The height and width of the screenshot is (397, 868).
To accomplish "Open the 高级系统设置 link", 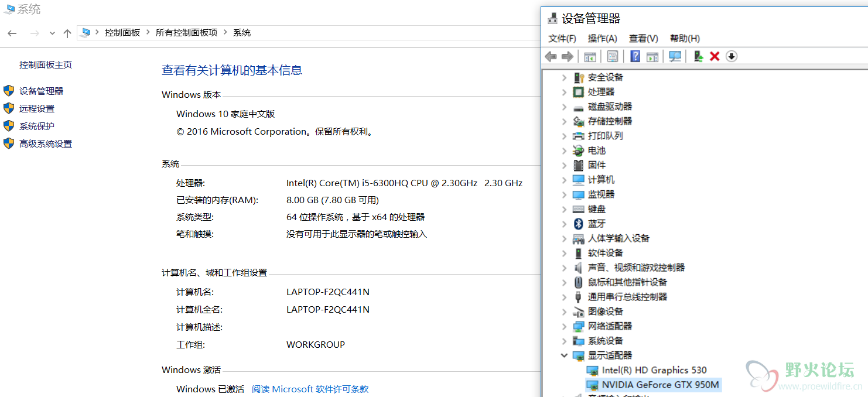I will coord(46,143).
